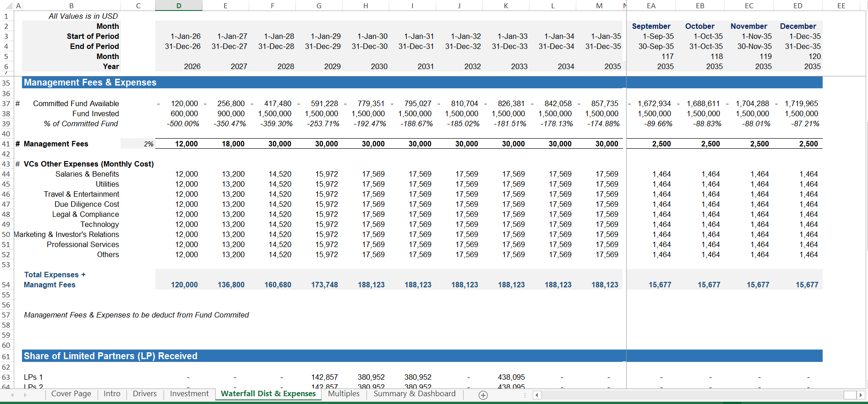Switch to the Multiples sheet

point(344,394)
